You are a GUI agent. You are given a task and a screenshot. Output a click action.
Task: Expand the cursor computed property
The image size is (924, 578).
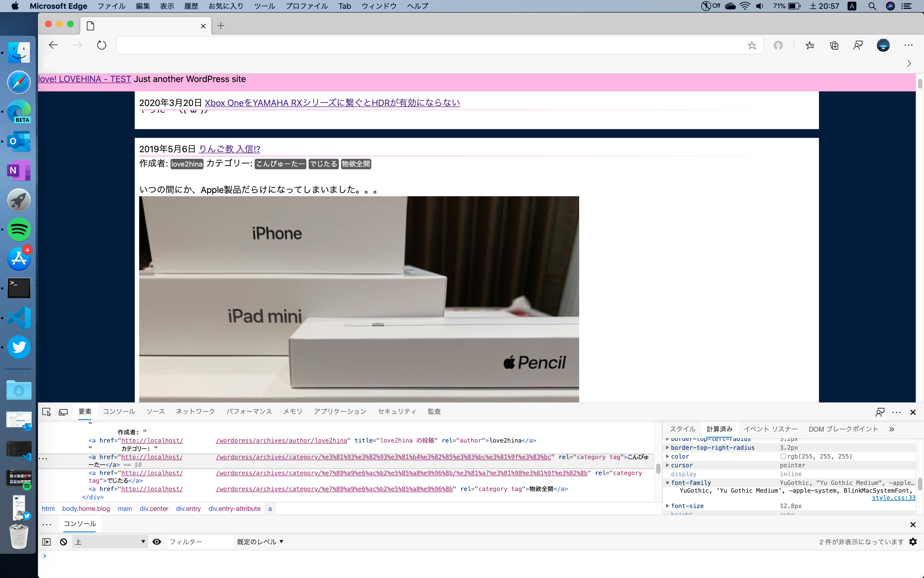point(667,465)
